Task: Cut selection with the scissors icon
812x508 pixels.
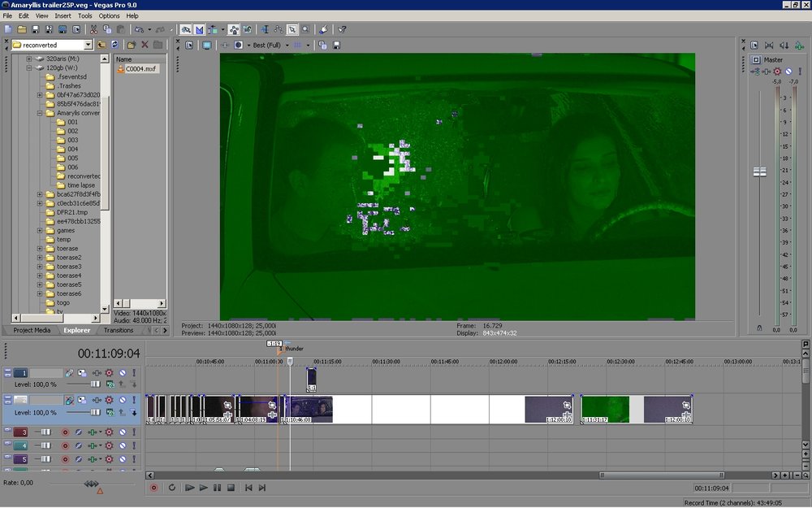Action: coord(93,29)
